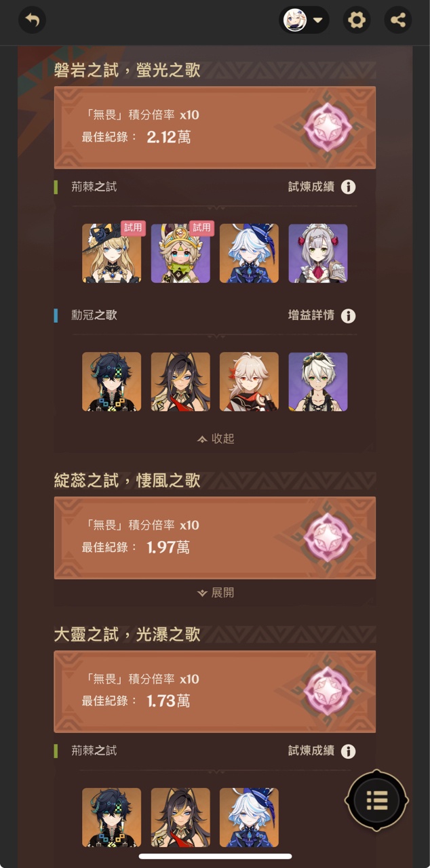Tap the 大靈之試 best record banner
The width and height of the screenshot is (430, 868).
click(x=215, y=691)
